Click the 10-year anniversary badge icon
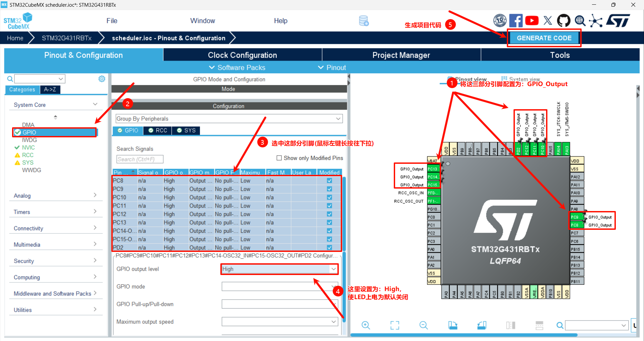The height and width of the screenshot is (341, 644). click(500, 21)
